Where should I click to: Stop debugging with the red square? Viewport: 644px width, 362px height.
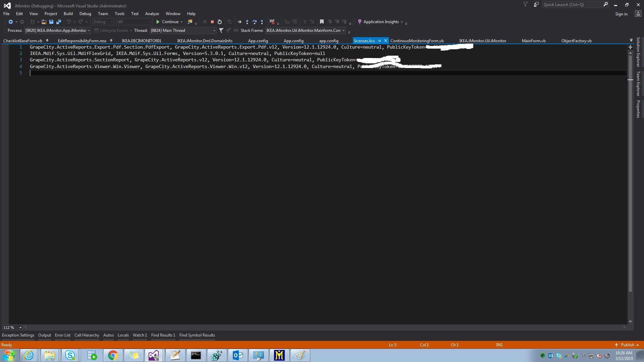coord(212,22)
